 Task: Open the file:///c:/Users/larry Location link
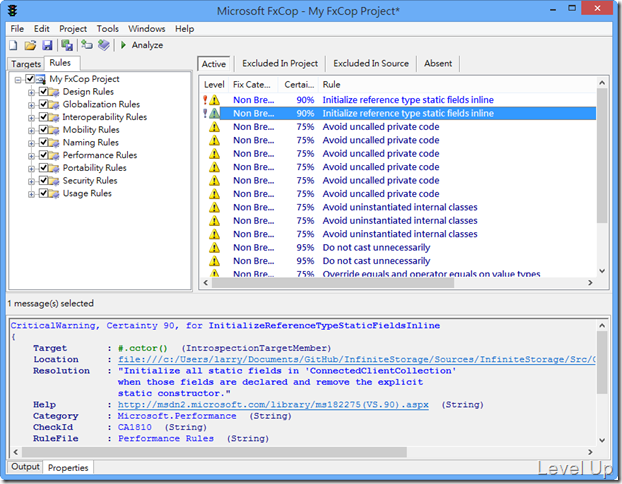coord(357,359)
